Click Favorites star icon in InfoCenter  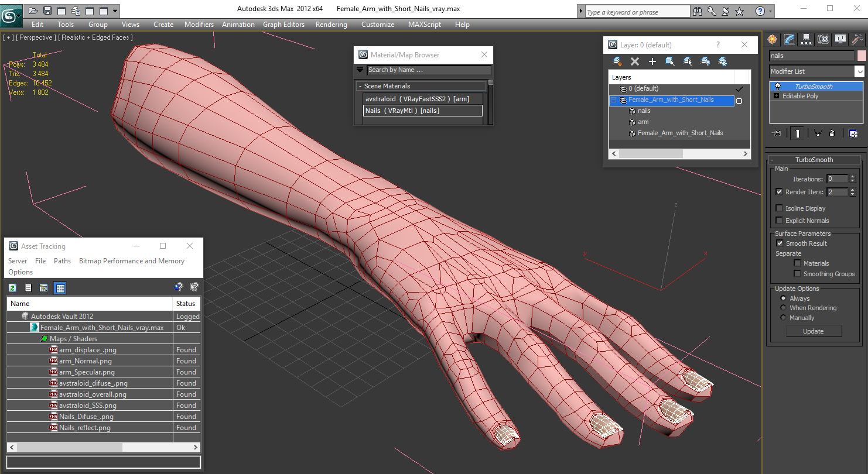coord(739,11)
